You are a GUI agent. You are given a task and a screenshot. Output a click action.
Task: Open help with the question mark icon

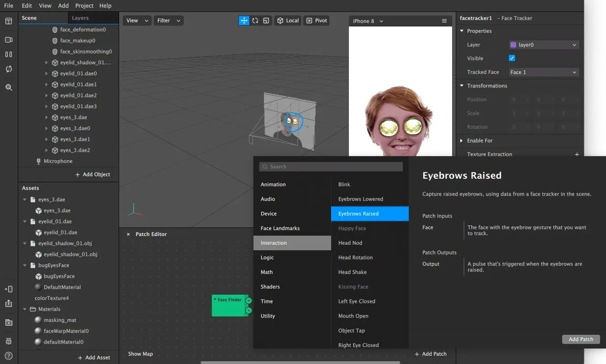pos(9,356)
